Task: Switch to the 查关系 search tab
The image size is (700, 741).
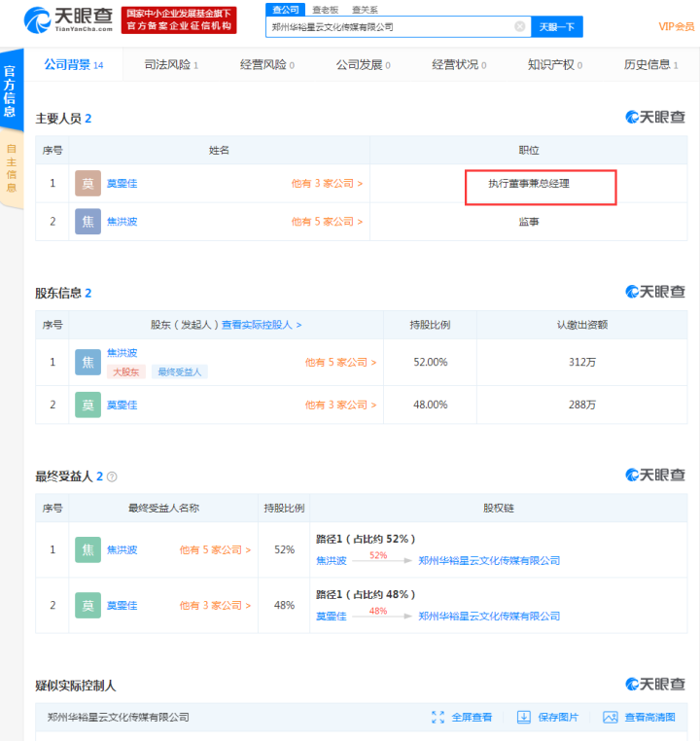Action: (x=365, y=10)
